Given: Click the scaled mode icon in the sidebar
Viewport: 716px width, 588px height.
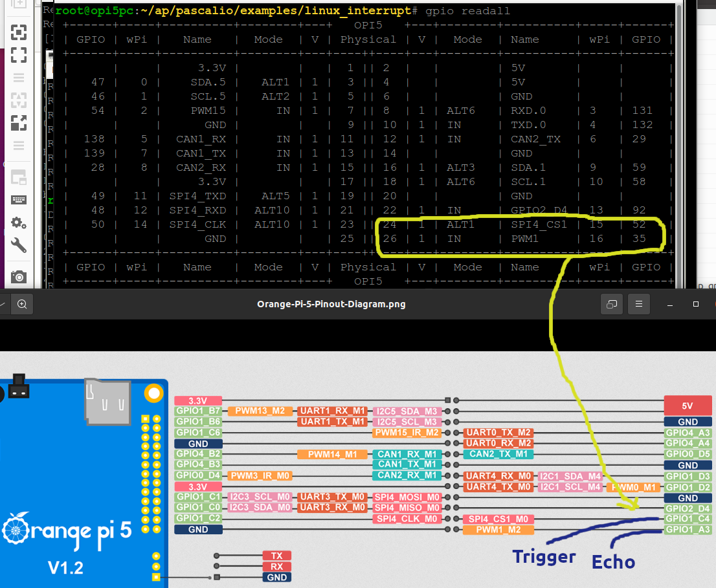Looking at the screenshot, I should pos(19,123).
